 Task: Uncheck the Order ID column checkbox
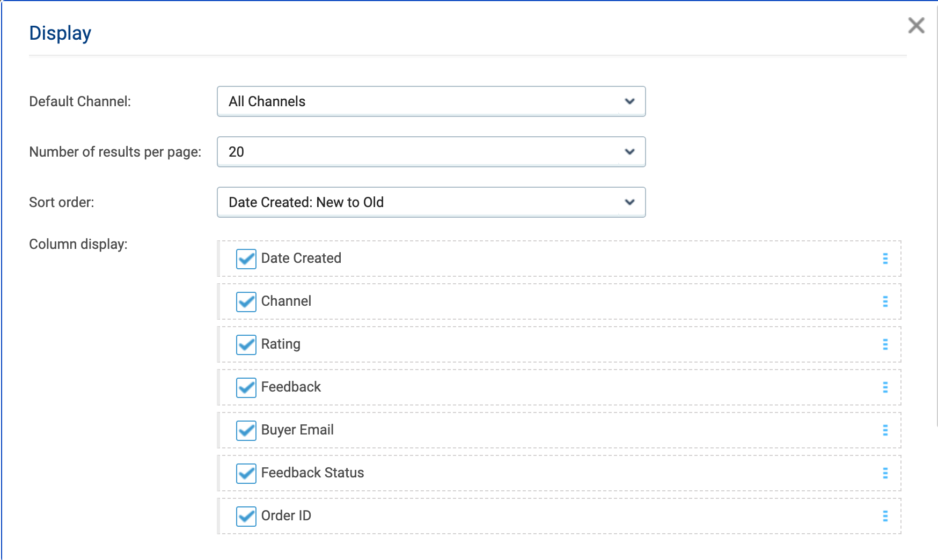tap(246, 517)
